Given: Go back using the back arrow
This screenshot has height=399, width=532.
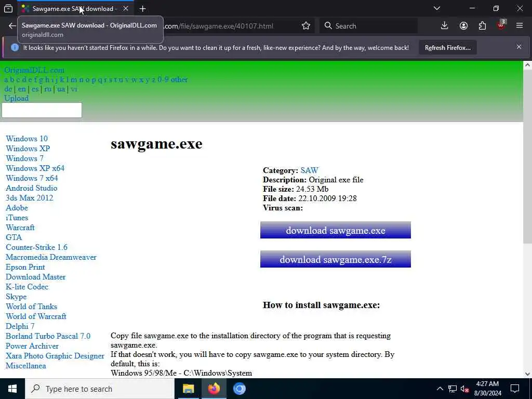Looking at the screenshot, I should (x=12, y=26).
